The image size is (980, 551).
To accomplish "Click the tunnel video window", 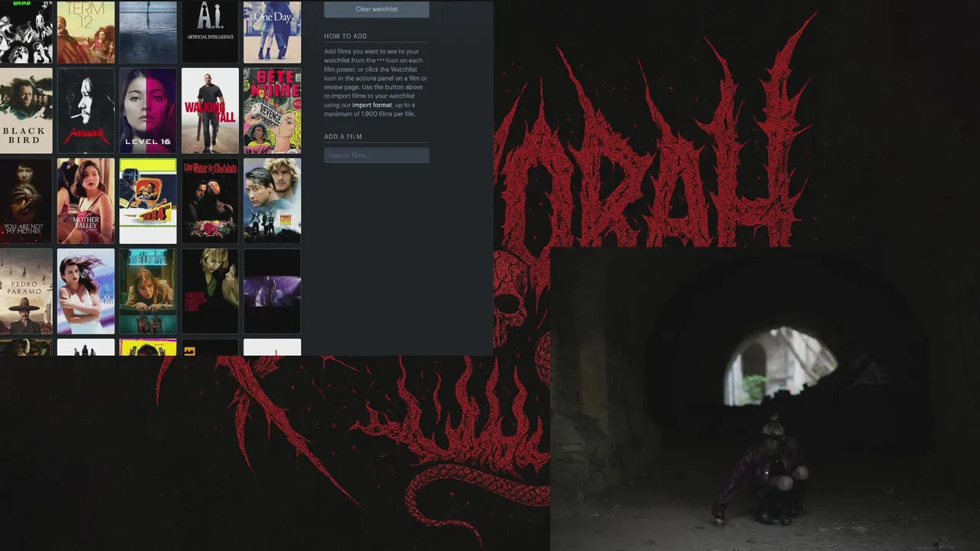I will pyautogui.click(x=765, y=399).
